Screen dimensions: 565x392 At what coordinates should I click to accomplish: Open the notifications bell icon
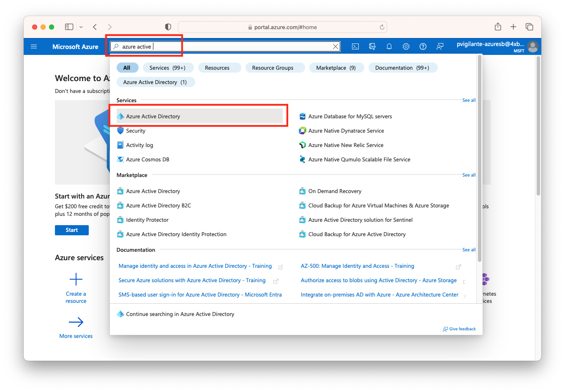point(389,46)
